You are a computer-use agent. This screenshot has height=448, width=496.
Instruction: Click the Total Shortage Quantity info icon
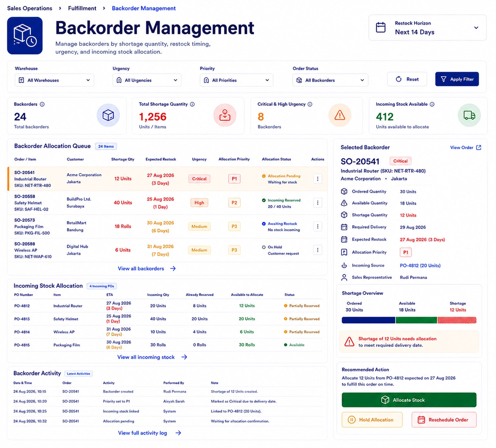point(192,104)
